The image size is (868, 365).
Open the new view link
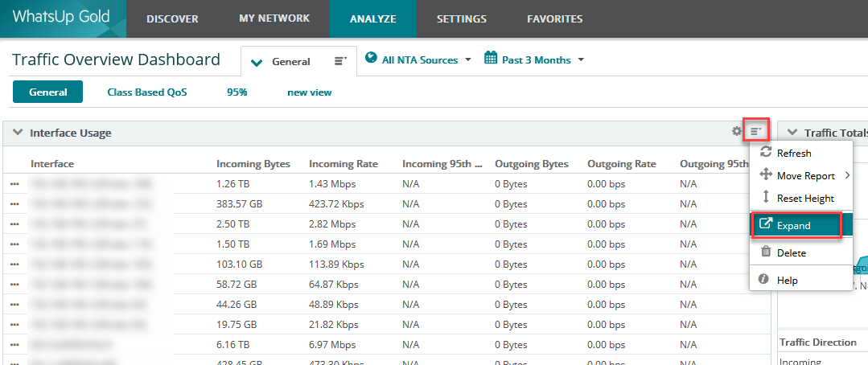pyautogui.click(x=310, y=92)
